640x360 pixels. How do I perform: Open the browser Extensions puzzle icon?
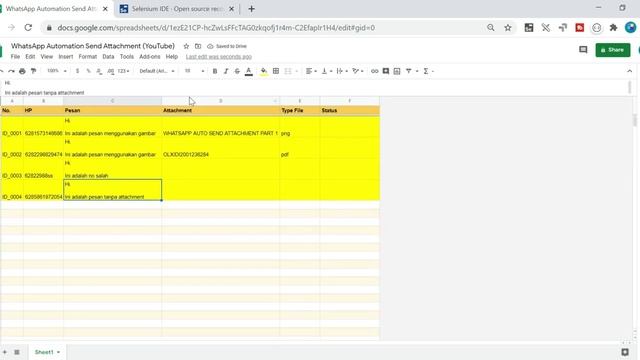tap(613, 28)
